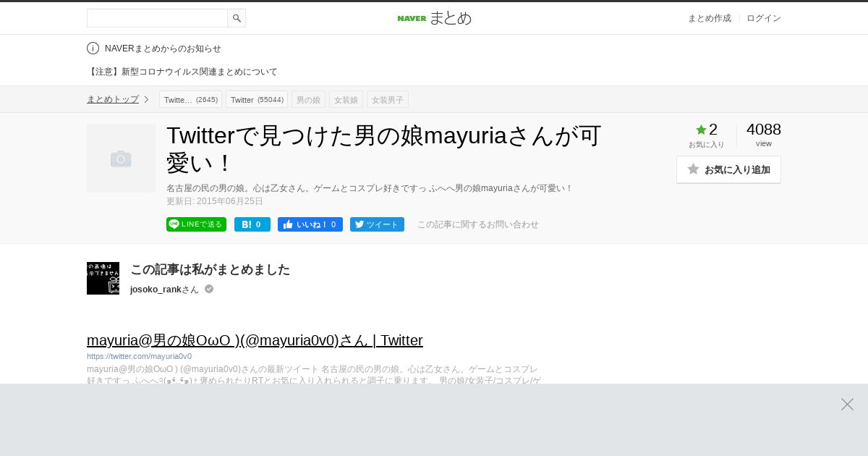Select the 女装男子 tag
The width and height of the screenshot is (868, 456).
click(x=388, y=99)
